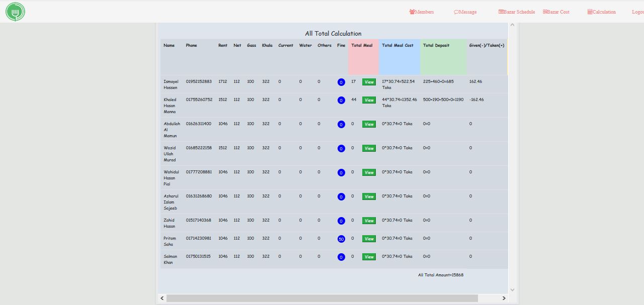
Task: Click phone number 01777208881
Action: pyautogui.click(x=199, y=172)
